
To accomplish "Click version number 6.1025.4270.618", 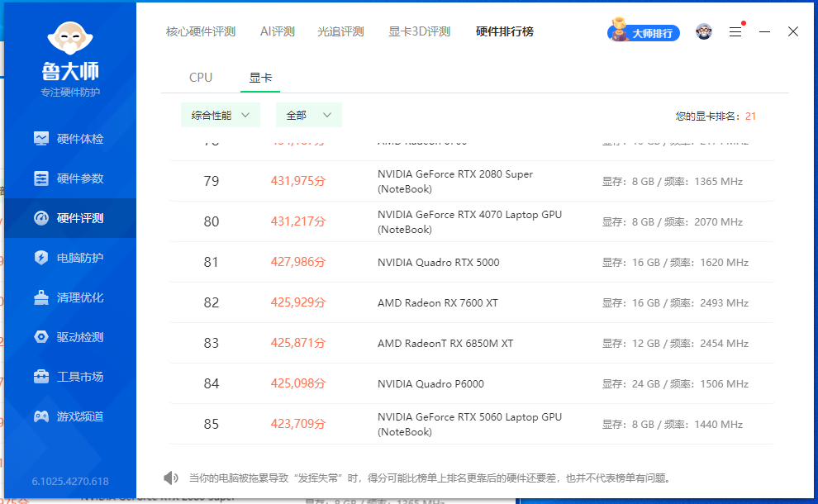I will 70,481.
